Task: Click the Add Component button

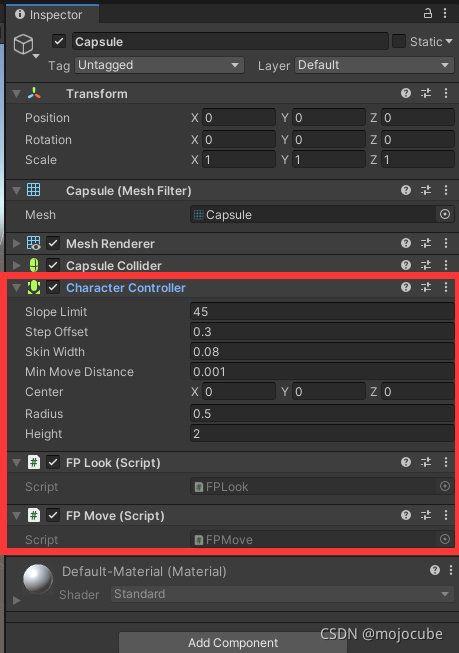Action: [x=233, y=643]
